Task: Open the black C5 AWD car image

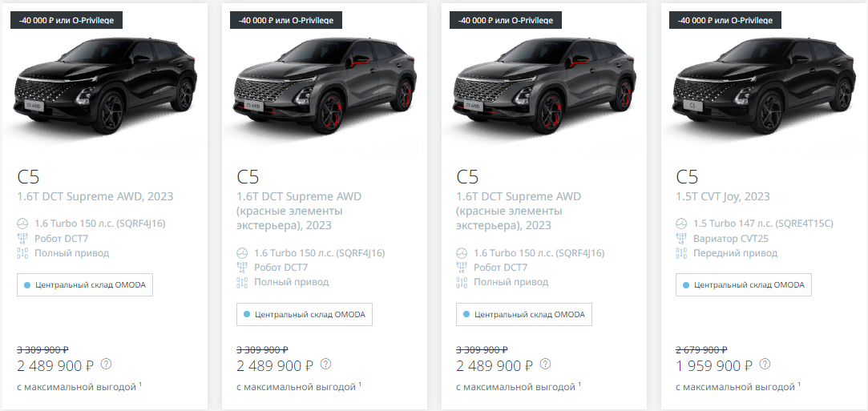Action: [x=105, y=86]
